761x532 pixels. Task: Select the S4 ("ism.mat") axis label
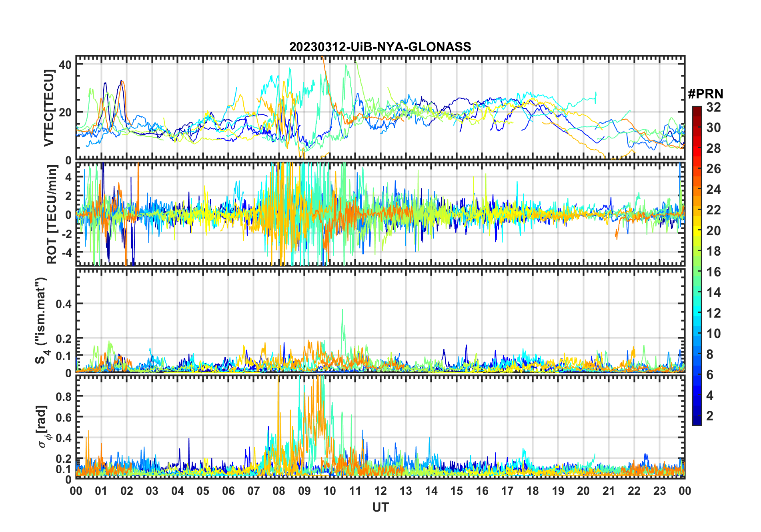click(42, 320)
